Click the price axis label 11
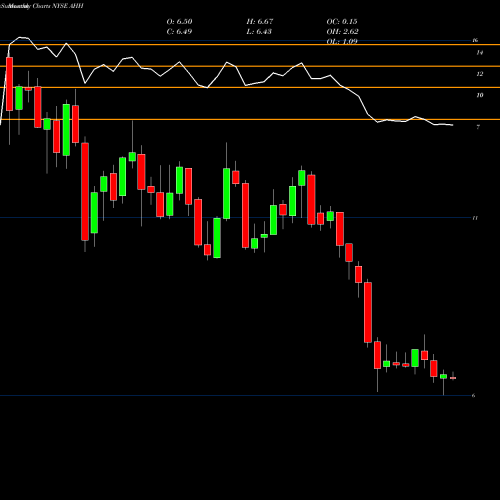Screen dimensions: 500x500 [x=475, y=218]
